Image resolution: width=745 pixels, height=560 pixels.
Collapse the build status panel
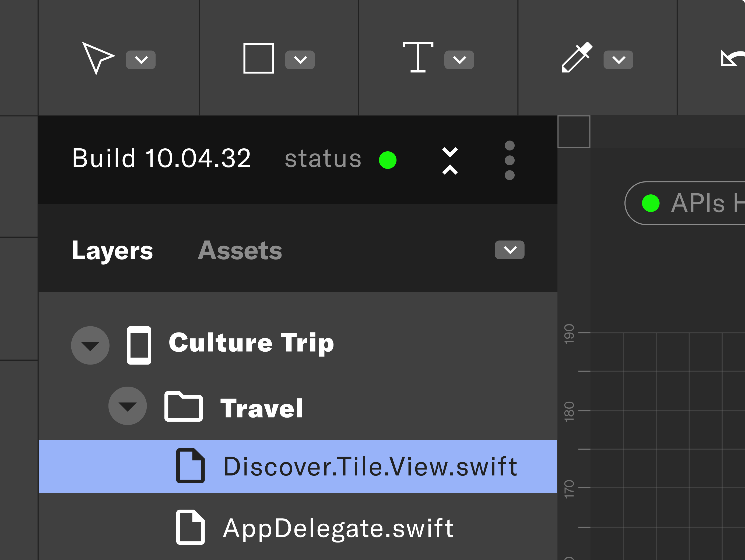click(x=450, y=161)
